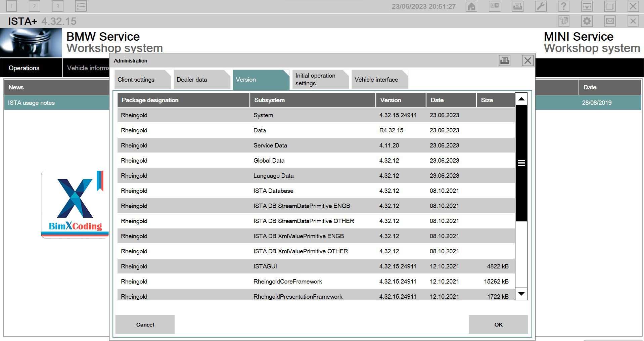Click version value R4.32.15
The width and height of the screenshot is (644, 341).
click(x=391, y=130)
